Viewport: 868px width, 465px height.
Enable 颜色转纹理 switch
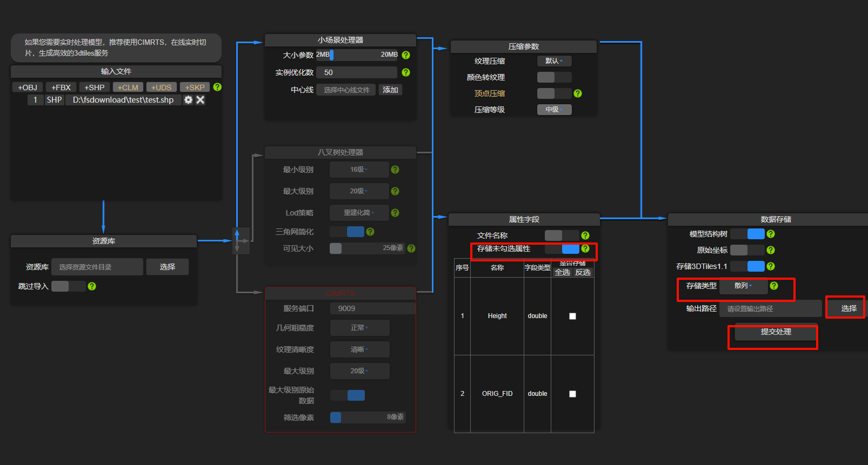555,77
